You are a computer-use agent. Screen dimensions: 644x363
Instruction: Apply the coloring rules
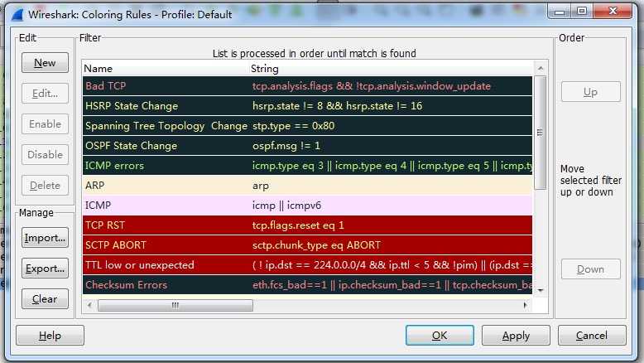pyautogui.click(x=516, y=336)
